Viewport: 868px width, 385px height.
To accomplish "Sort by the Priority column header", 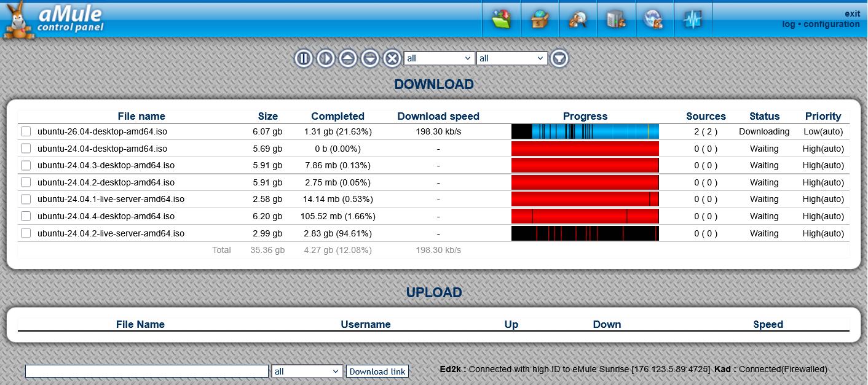I will 823,116.
